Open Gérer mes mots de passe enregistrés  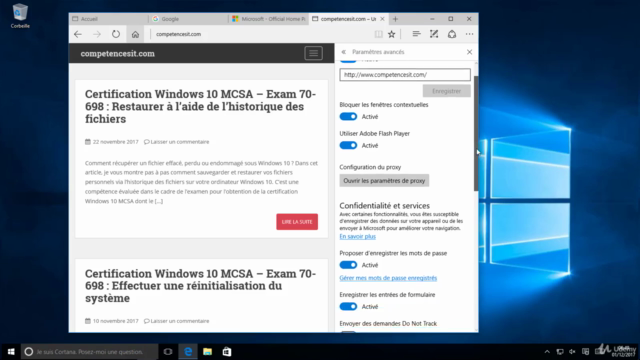pyautogui.click(x=388, y=278)
